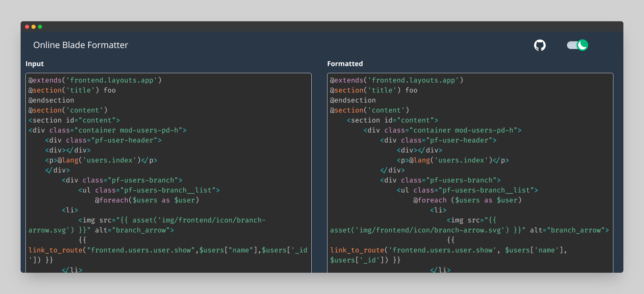
Task: Toggle the dark mode switch
Action: (577, 45)
